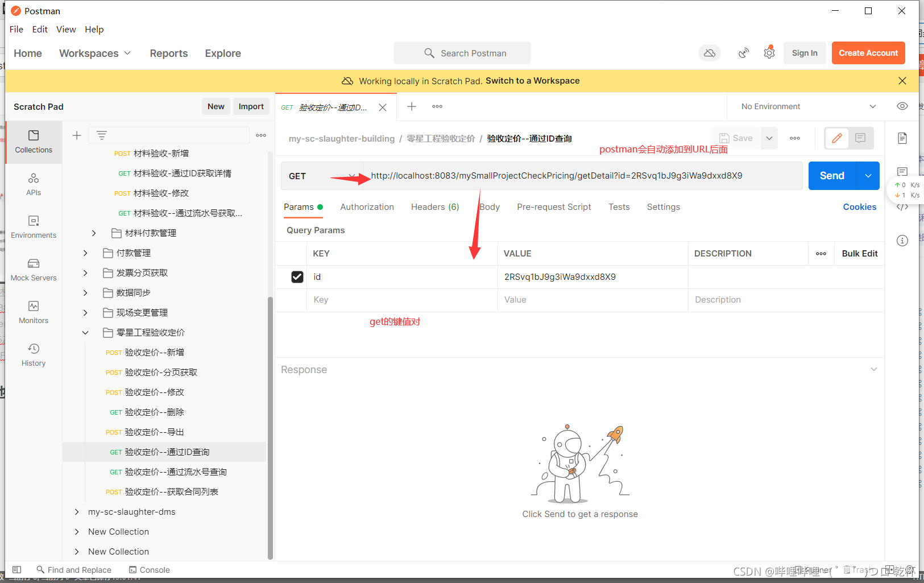Viewport: 924px width, 583px height.
Task: Click the filter collections icon
Action: (101, 135)
